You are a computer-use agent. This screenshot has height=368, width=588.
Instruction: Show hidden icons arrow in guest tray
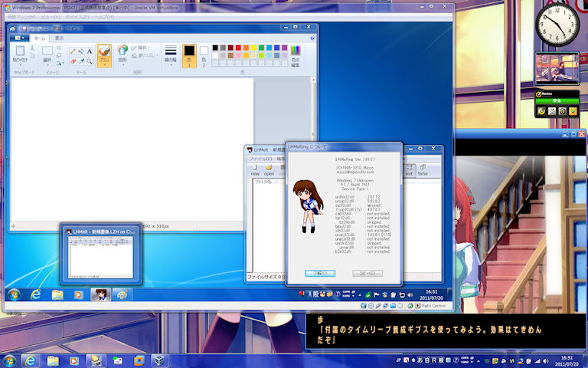tap(360, 295)
